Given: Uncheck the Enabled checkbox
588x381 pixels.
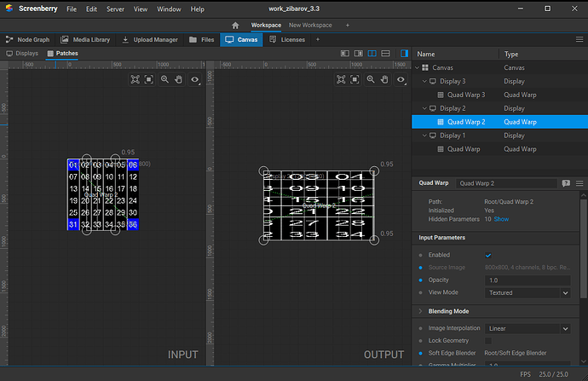Looking at the screenshot, I should tap(488, 255).
